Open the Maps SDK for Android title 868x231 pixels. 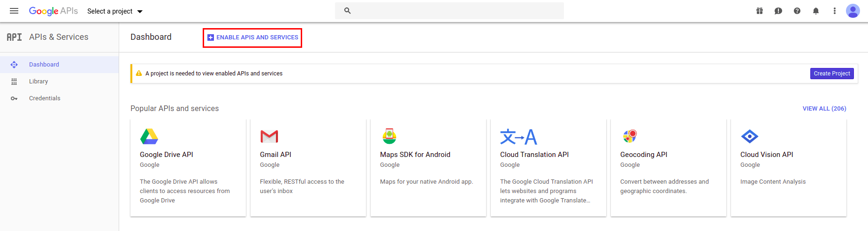click(415, 155)
